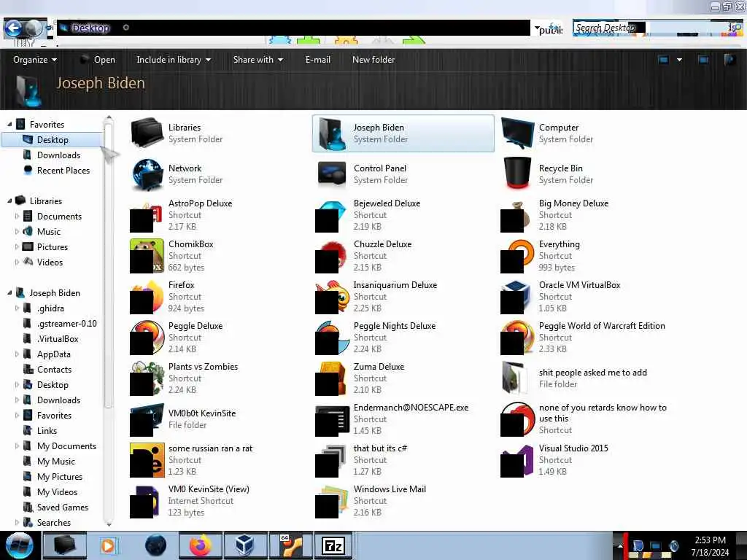747x560 pixels.
Task: Expand the Documents library node
Action: coord(18,216)
